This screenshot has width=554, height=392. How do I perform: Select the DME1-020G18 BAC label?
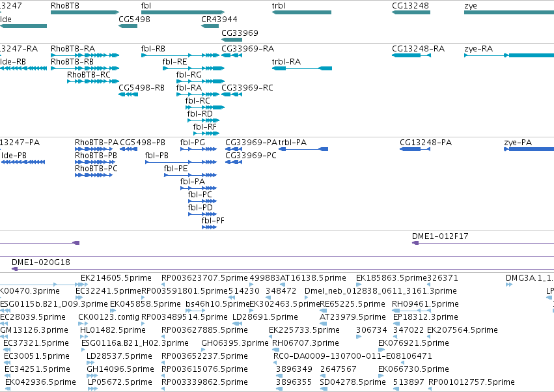coord(40,262)
